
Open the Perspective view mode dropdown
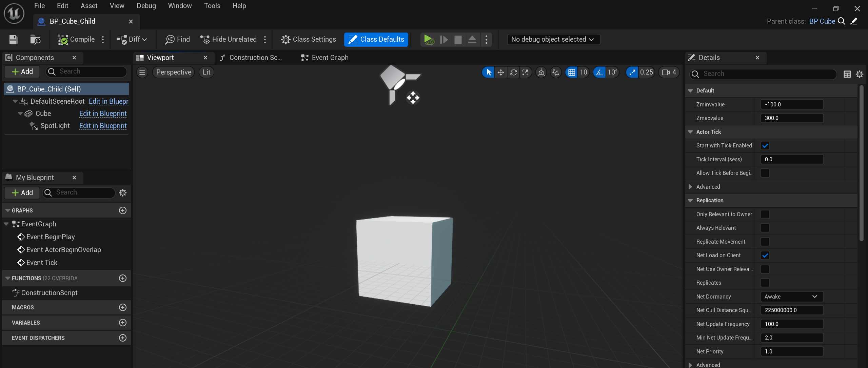(x=174, y=72)
